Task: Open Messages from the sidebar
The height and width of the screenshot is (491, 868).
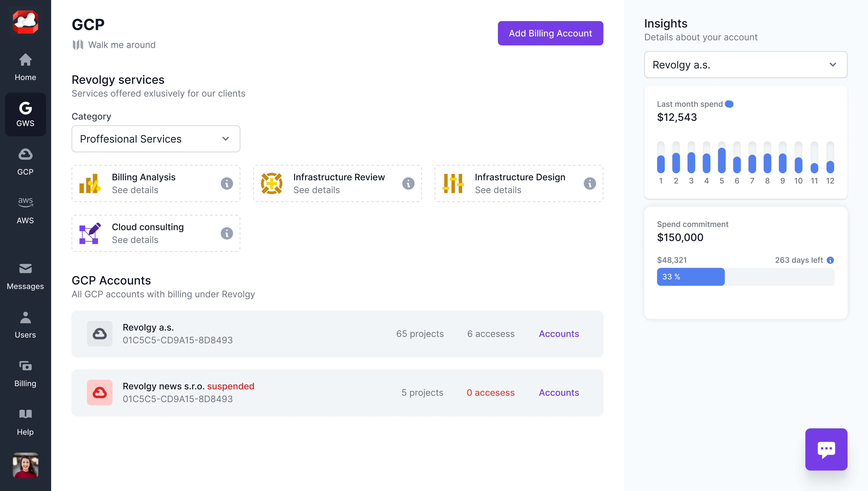Action: click(25, 277)
